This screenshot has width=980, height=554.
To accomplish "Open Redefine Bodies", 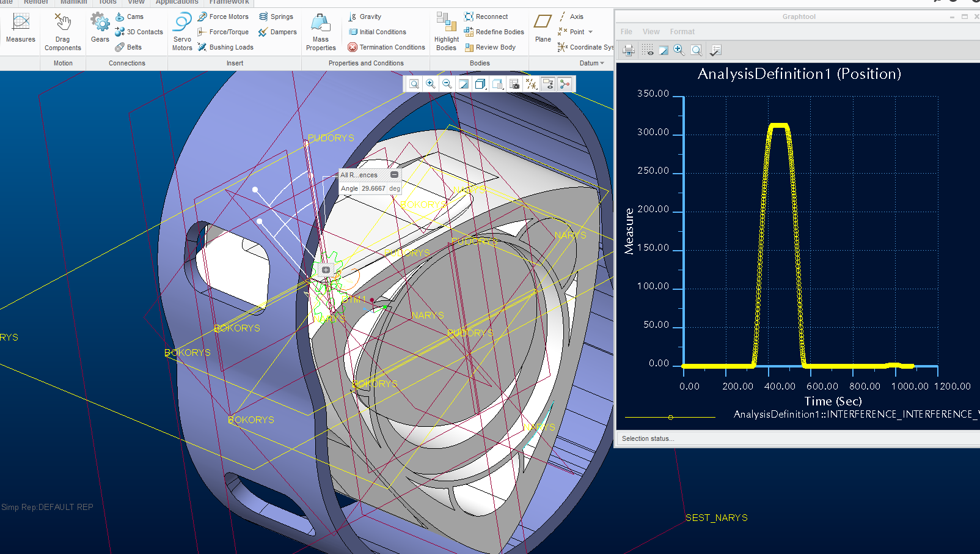I will [494, 32].
